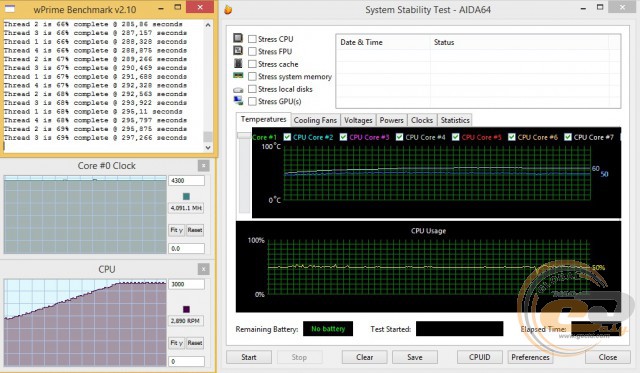The height and width of the screenshot is (373, 640).
Task: Click the Save button
Action: [415, 357]
